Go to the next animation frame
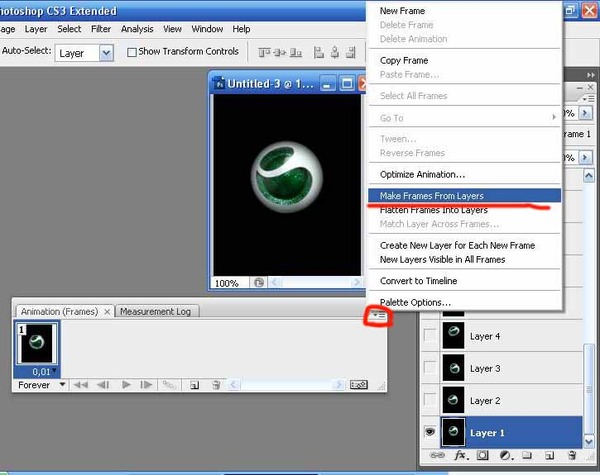This screenshot has width=600, height=475. click(x=146, y=385)
